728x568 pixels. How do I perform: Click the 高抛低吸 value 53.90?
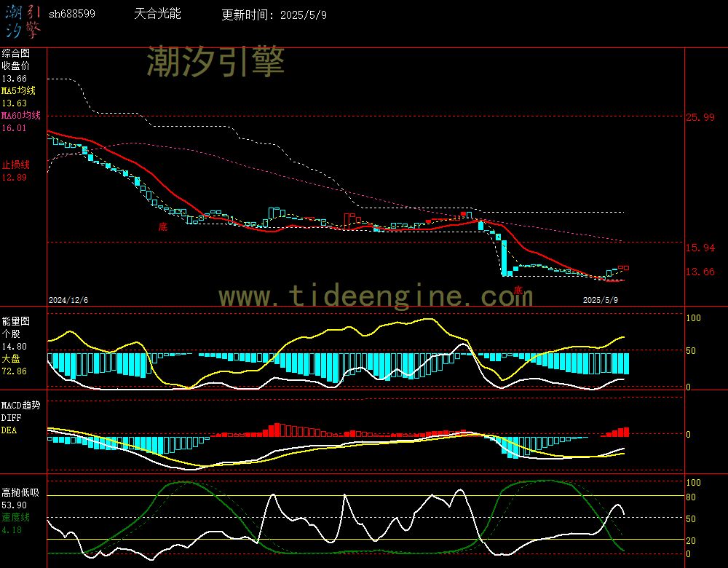pyautogui.click(x=15, y=505)
